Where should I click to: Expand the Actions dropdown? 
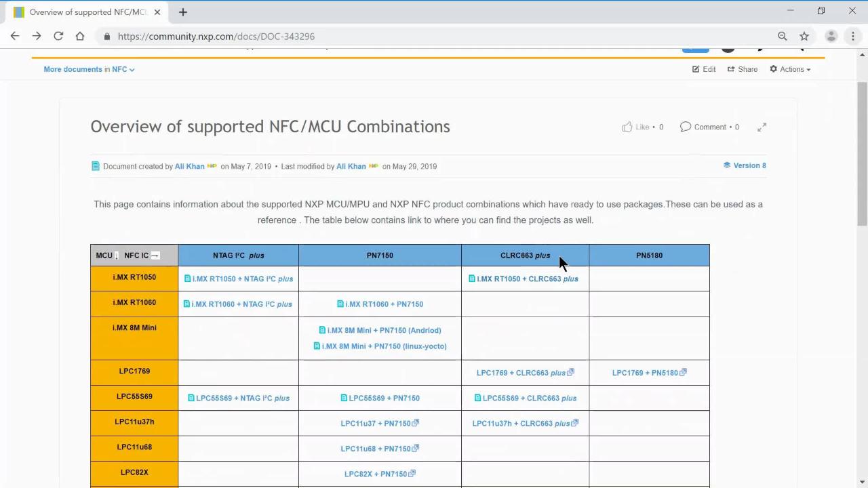point(790,69)
